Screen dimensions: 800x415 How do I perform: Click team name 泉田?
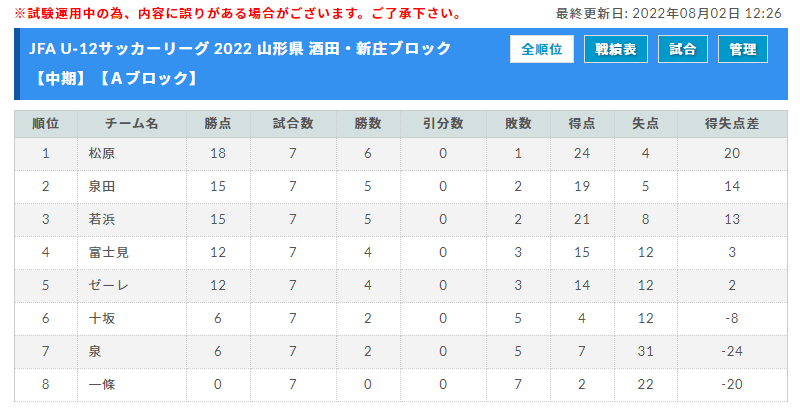(102, 186)
